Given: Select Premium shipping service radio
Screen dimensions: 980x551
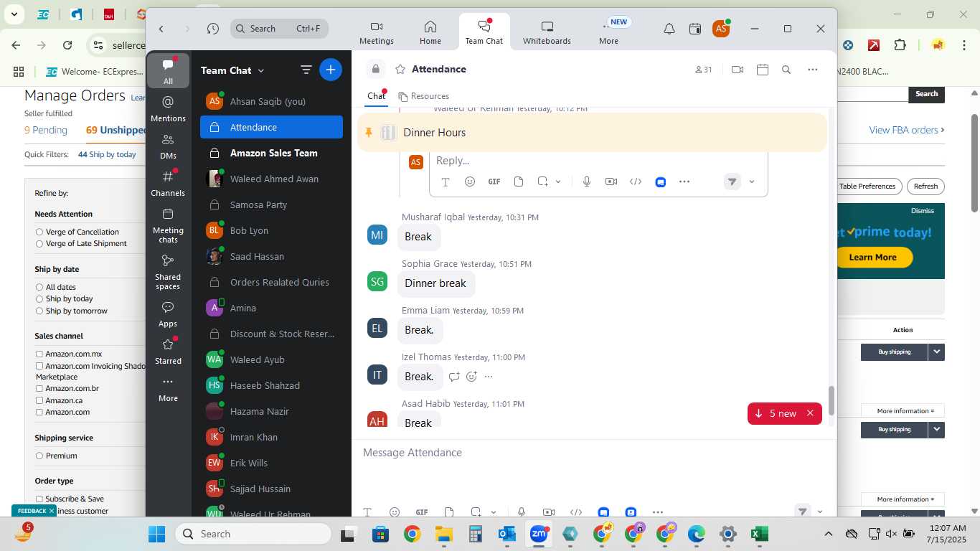Looking at the screenshot, I should tap(39, 456).
